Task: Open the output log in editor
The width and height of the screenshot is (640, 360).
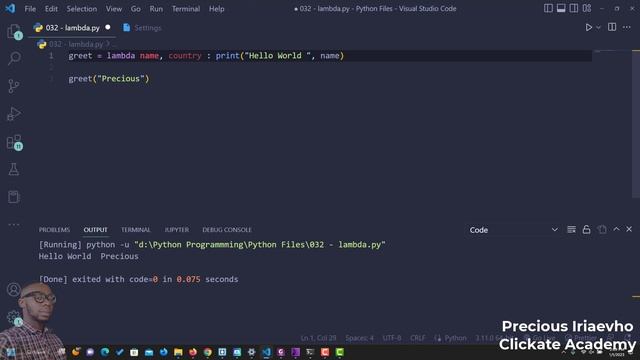Action: 602,230
